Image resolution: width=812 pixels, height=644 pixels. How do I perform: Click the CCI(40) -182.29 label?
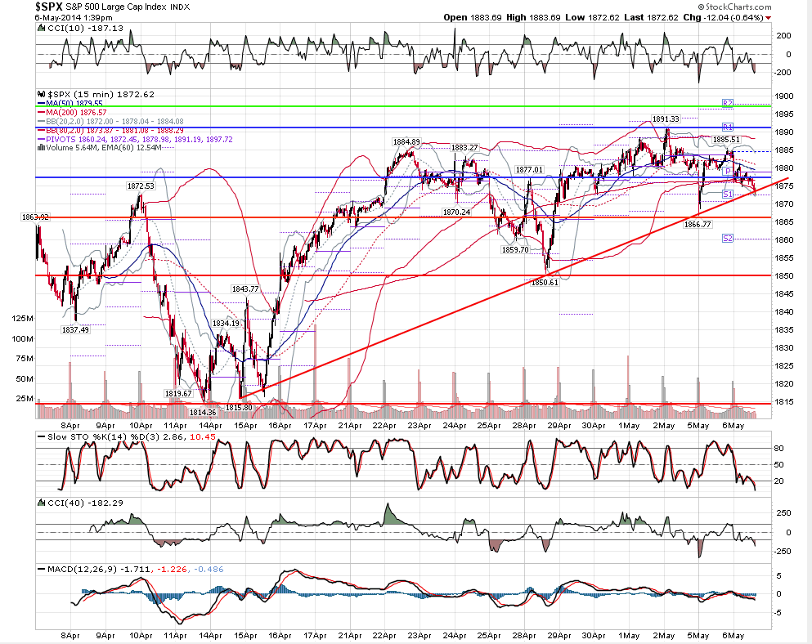85,503
